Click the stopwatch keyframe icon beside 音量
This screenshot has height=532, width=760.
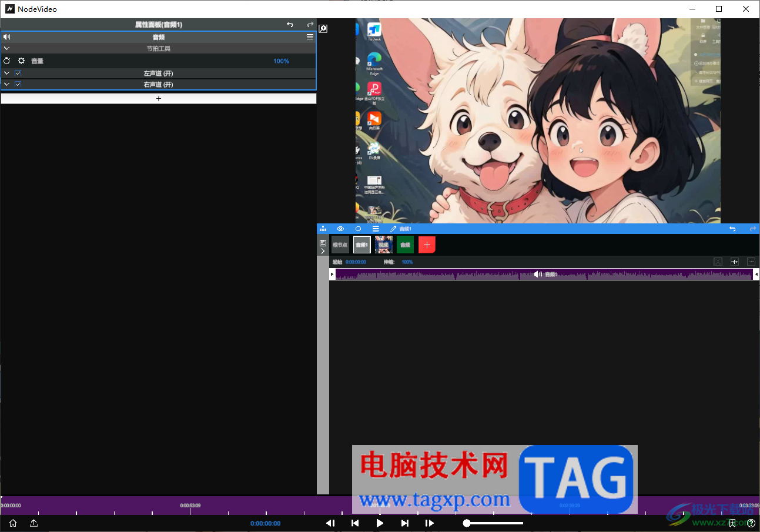point(7,61)
